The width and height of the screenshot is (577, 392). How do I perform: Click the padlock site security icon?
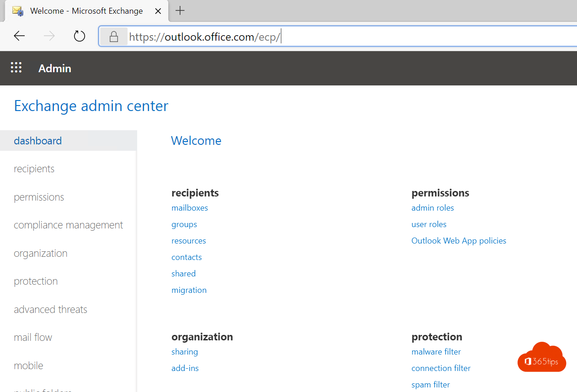click(x=113, y=37)
